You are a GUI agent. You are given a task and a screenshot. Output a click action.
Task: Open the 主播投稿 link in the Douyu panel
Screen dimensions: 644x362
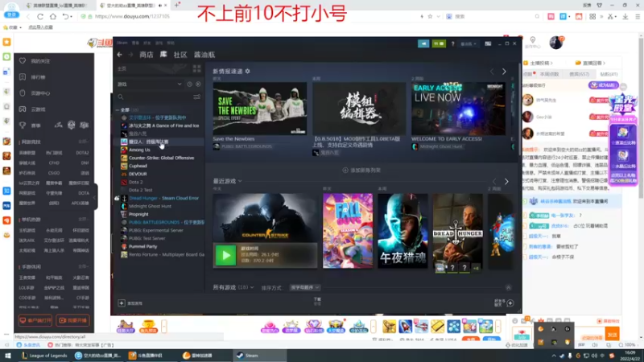[542, 64]
